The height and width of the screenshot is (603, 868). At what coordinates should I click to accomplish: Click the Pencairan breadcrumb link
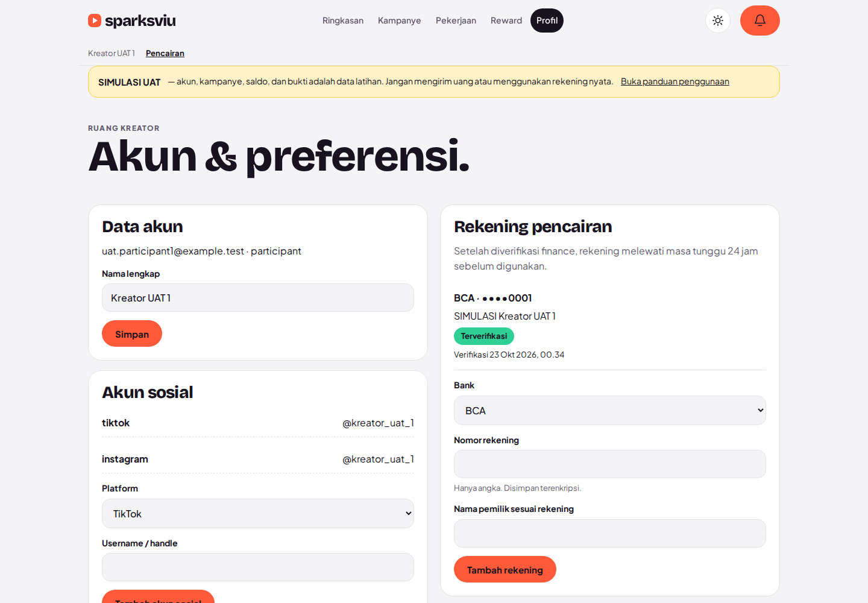165,53
